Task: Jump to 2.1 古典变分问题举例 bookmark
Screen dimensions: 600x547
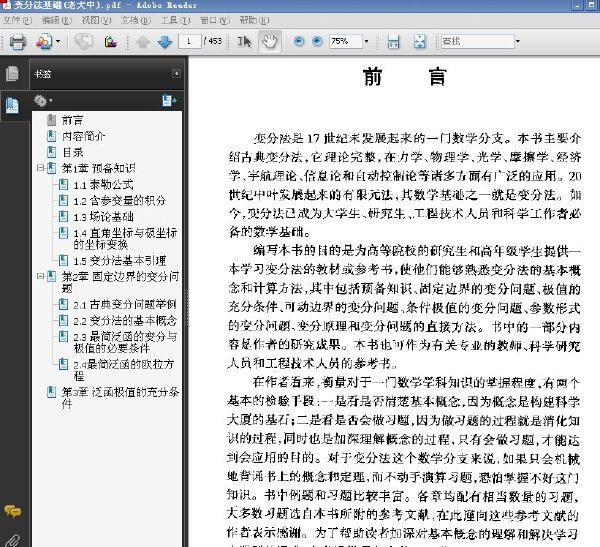Action: (x=125, y=304)
